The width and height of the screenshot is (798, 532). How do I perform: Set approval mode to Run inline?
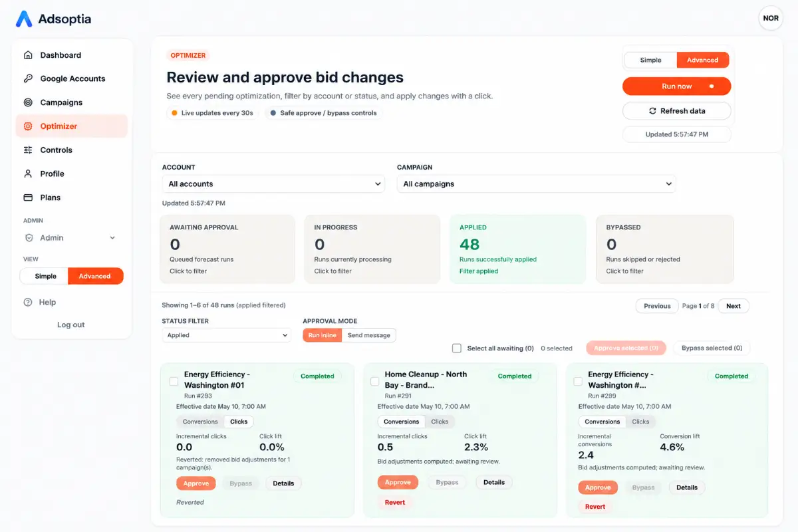coord(323,335)
